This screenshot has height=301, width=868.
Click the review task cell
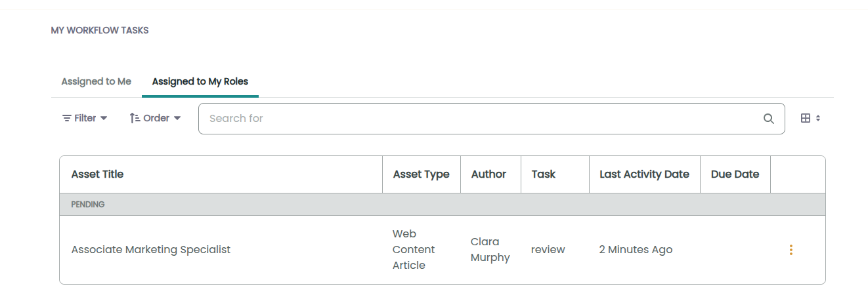(x=548, y=250)
